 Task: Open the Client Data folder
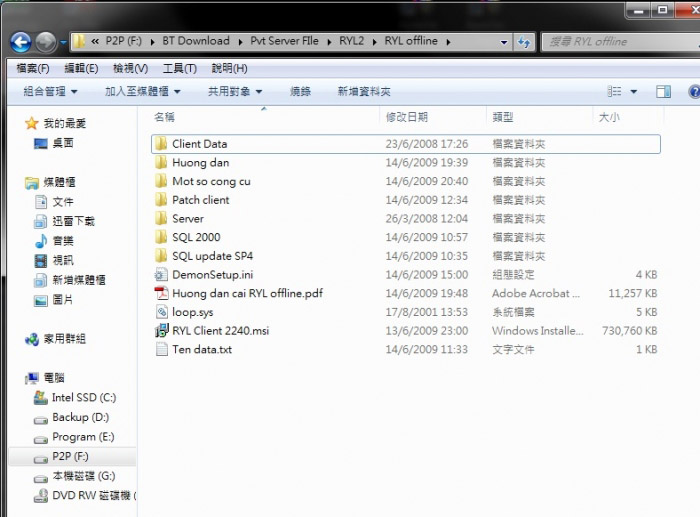pyautogui.click(x=199, y=144)
